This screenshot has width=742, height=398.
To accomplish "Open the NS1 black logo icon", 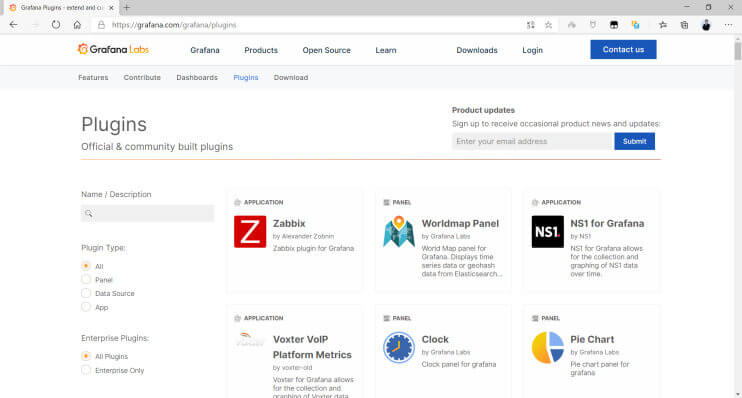I will pyautogui.click(x=548, y=231).
